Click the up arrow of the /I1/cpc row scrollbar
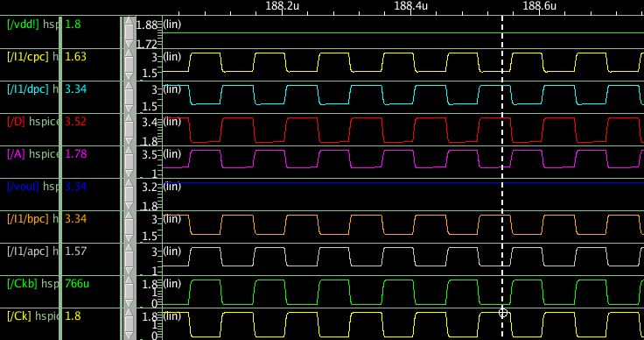644x340 pixels. click(x=129, y=53)
